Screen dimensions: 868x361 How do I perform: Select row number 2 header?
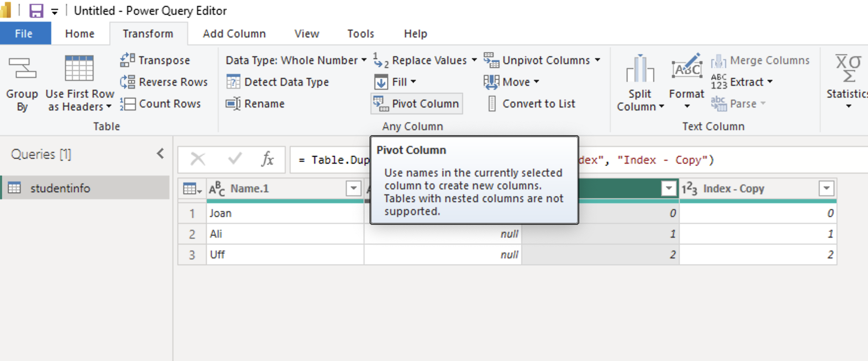[x=192, y=234]
